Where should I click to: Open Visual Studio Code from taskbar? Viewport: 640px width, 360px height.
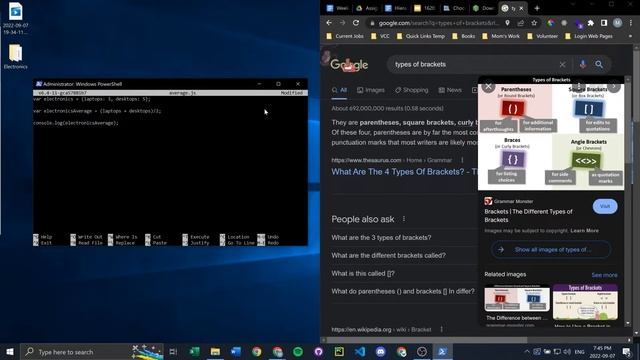360,351
